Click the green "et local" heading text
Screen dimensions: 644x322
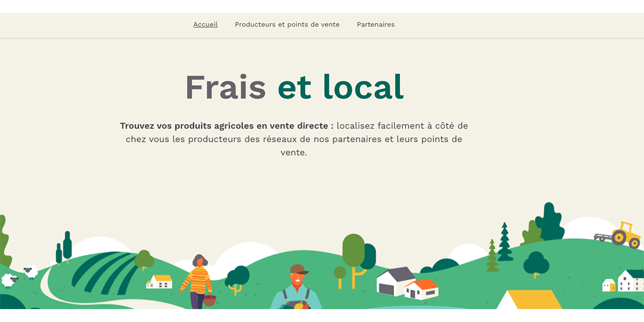(x=340, y=87)
